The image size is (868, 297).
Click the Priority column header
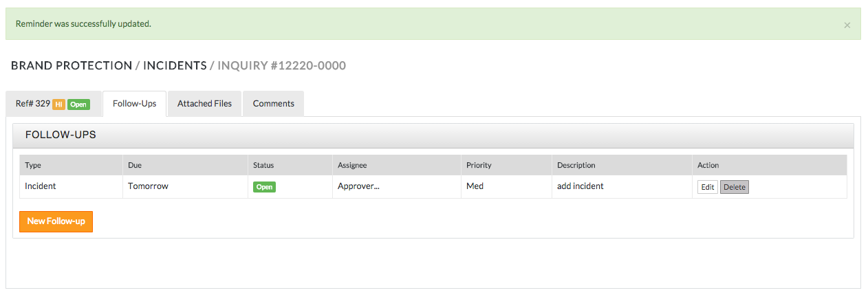479,165
